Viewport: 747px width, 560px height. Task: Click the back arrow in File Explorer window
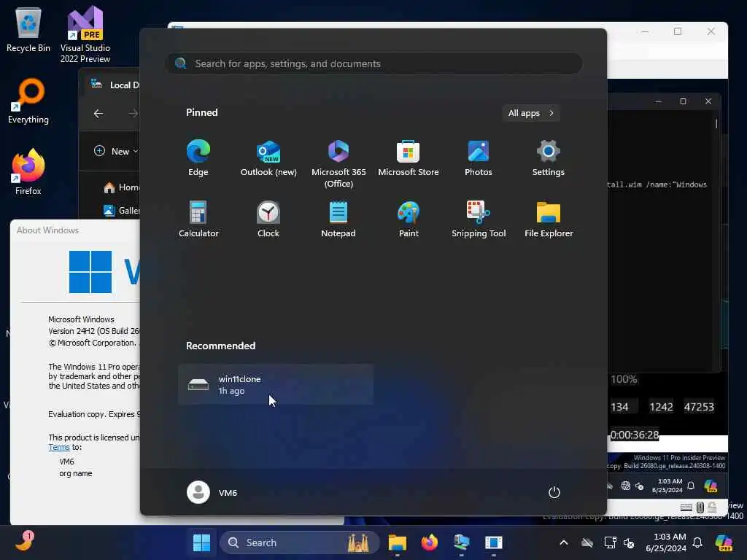(98, 113)
